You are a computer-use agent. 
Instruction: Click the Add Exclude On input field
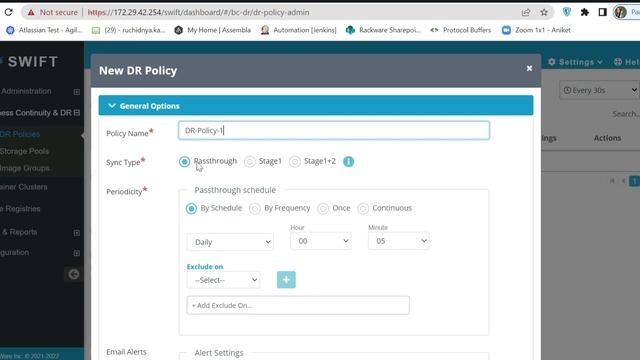point(298,305)
